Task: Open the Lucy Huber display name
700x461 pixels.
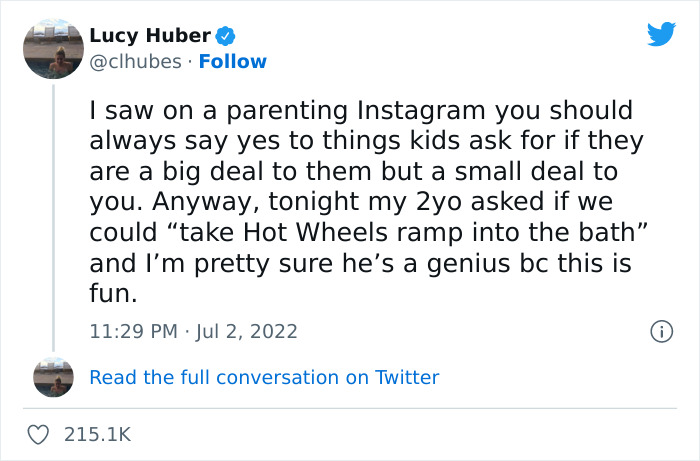Action: [150, 36]
